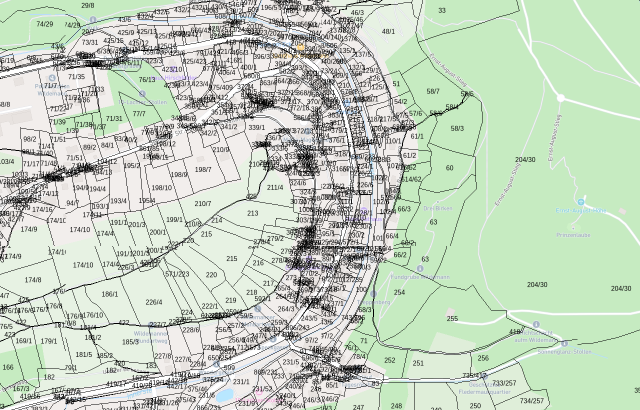The image size is (640, 410).
Task: Select parcel label 251
Action: 418,363
